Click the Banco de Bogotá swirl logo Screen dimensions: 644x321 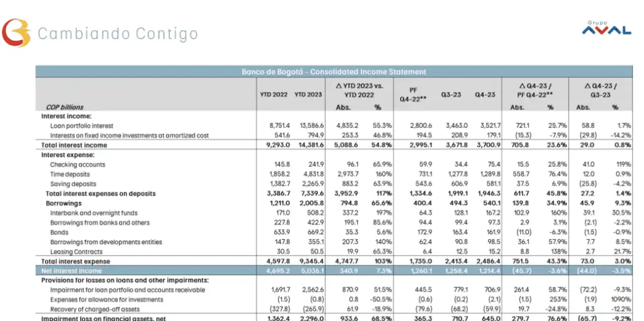point(16,33)
